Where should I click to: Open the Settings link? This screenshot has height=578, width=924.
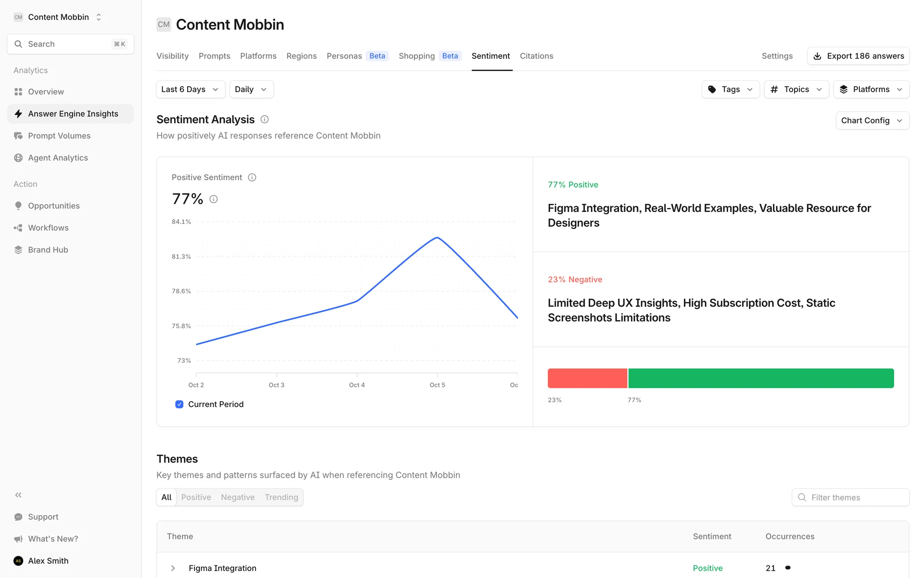tap(777, 56)
